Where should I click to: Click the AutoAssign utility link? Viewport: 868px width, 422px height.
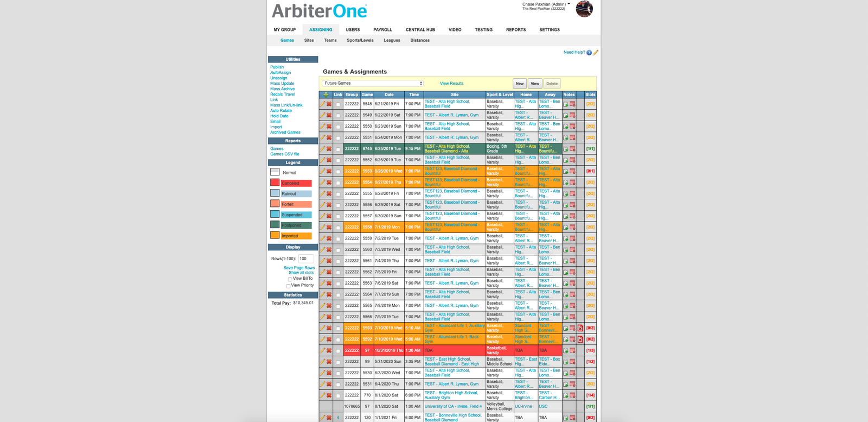coord(280,73)
